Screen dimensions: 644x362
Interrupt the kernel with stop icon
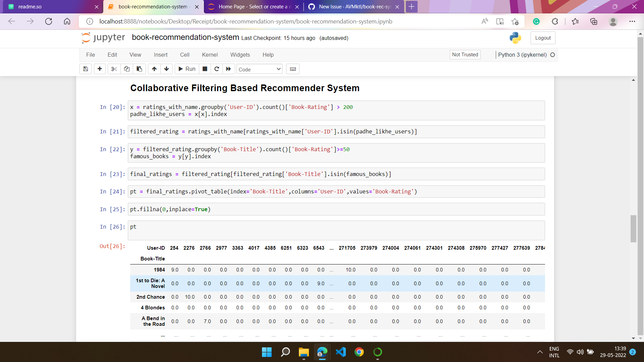pos(205,69)
